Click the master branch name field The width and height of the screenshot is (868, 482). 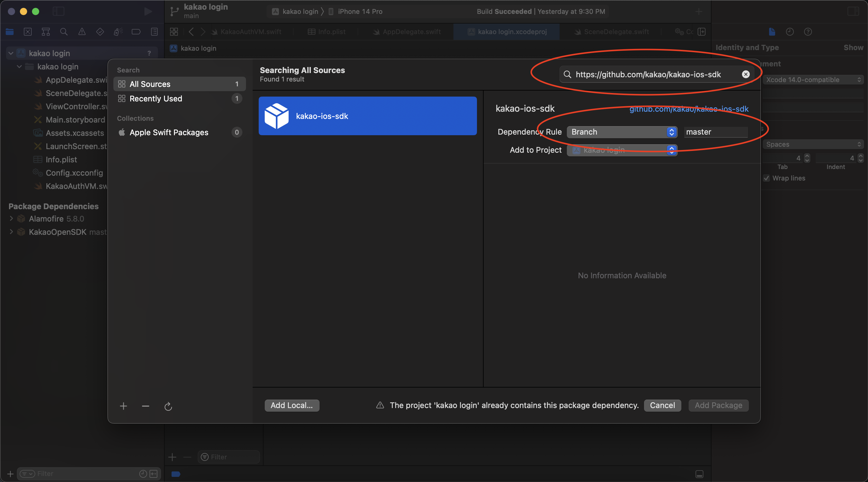click(716, 132)
